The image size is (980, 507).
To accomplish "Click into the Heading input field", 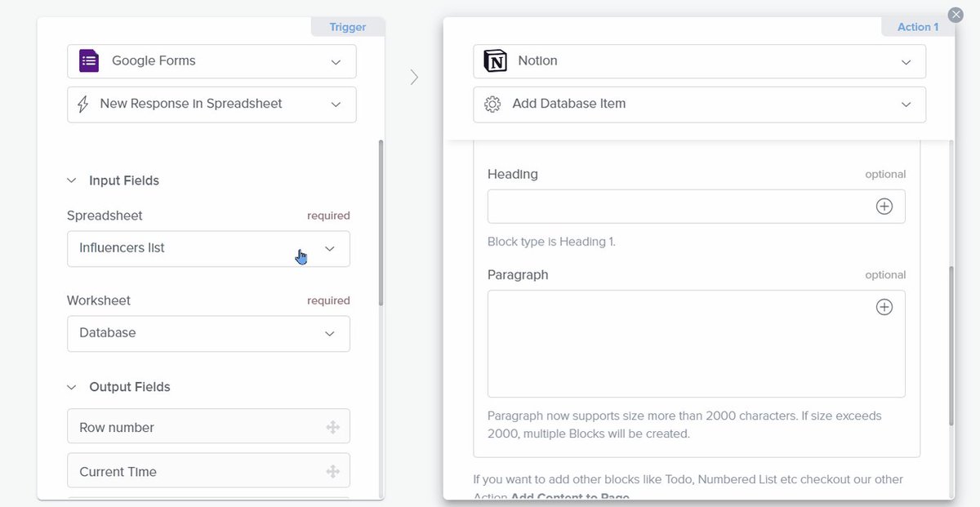I will (696, 207).
